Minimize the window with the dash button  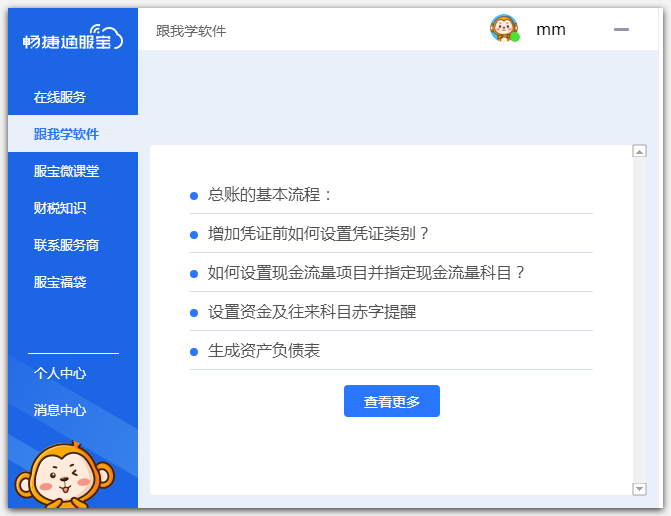[x=621, y=30]
